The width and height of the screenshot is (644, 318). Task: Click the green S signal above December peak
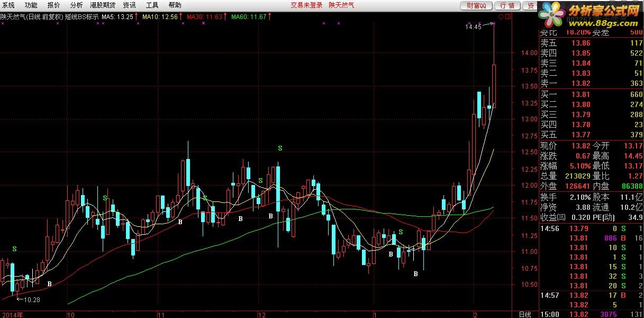pos(280,148)
